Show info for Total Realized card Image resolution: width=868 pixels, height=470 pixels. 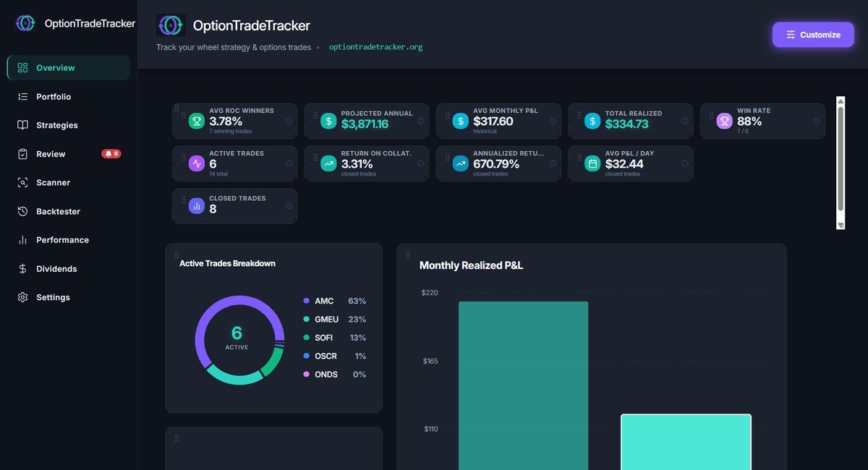pos(684,121)
